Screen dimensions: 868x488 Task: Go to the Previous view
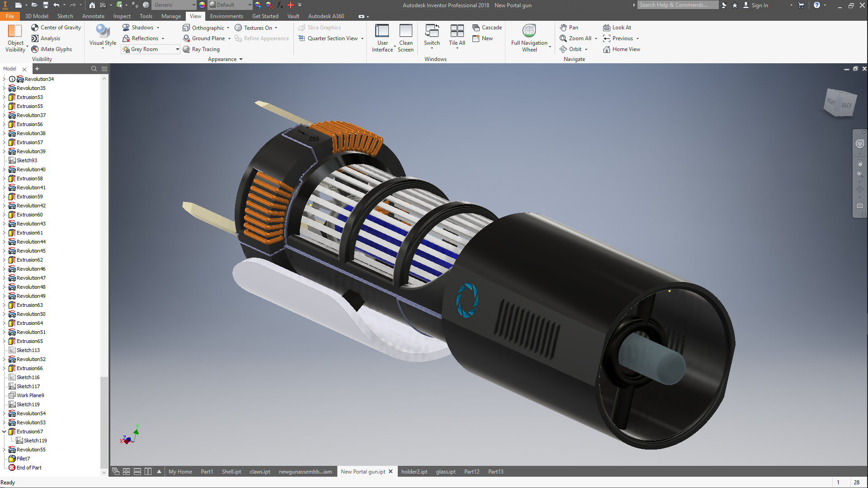618,38
